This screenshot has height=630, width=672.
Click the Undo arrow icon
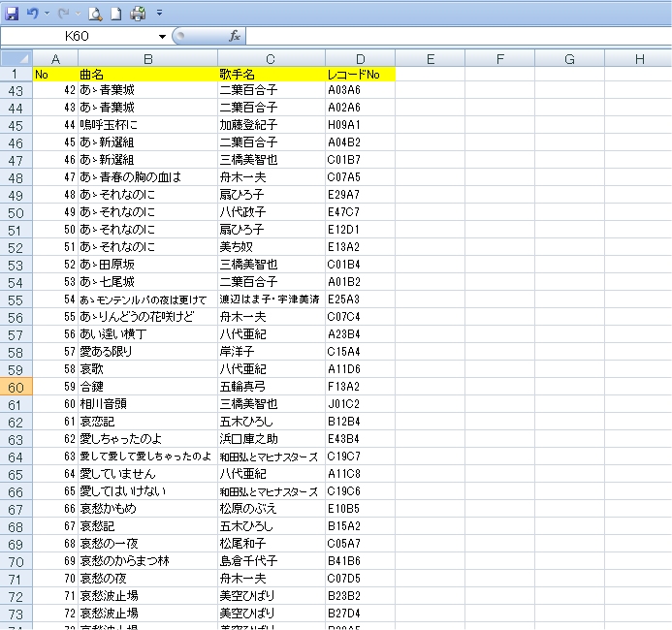point(31,13)
